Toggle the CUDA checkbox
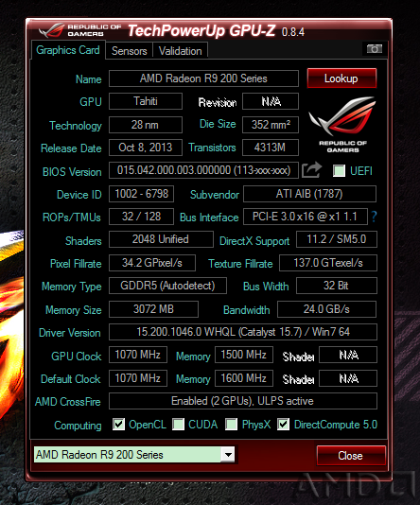420x505 pixels. pyautogui.click(x=178, y=425)
